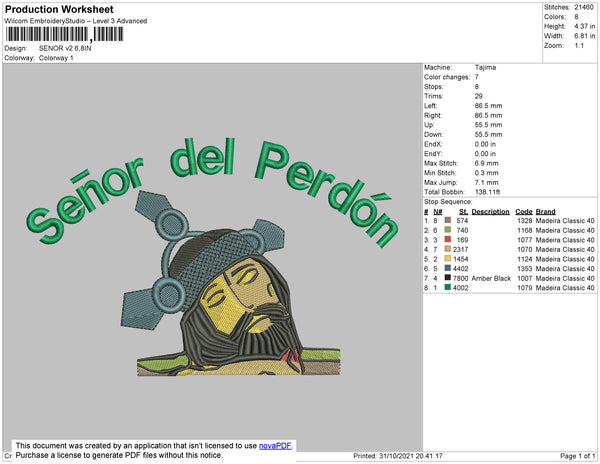This screenshot has height=464, width=600.
Task: Click the 'Page 1 of 1' footer
Action: tap(577, 456)
